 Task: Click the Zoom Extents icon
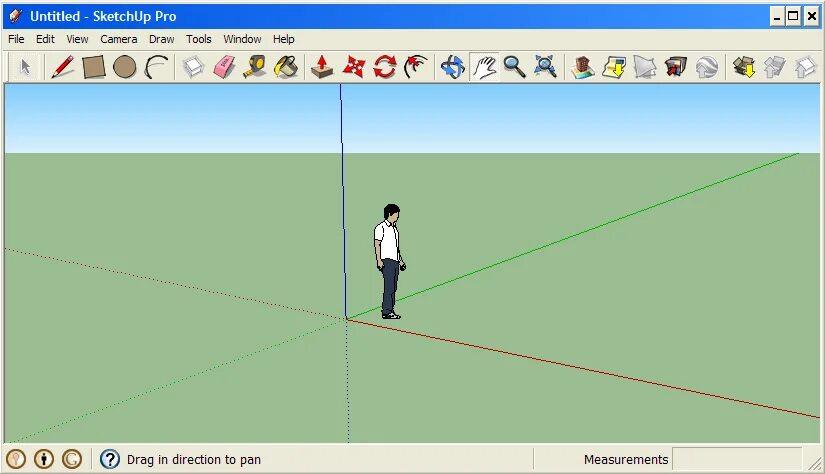545,67
